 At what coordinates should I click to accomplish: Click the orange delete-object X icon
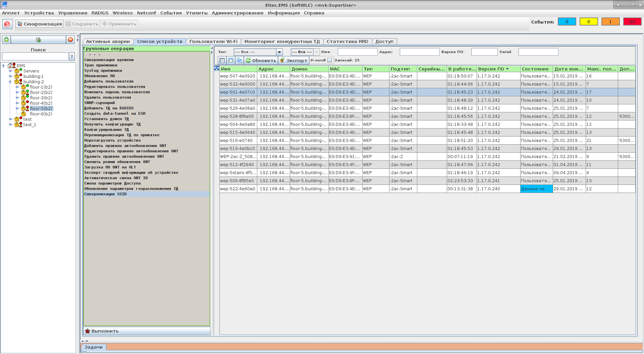pyautogui.click(x=70, y=40)
